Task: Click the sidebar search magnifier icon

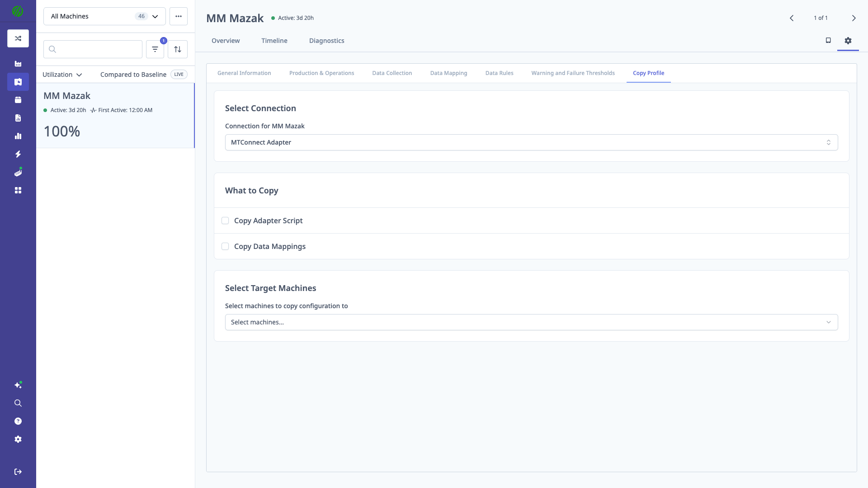Action: pyautogui.click(x=18, y=403)
